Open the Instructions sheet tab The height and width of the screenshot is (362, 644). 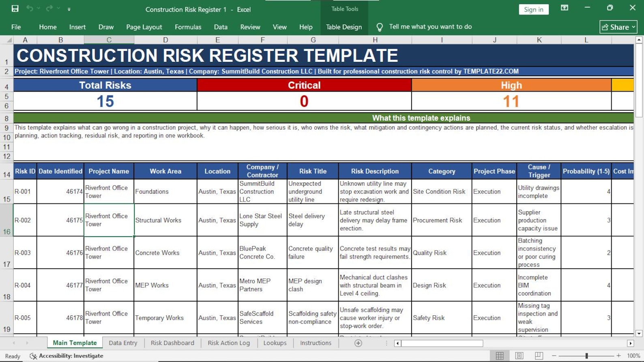click(x=316, y=343)
